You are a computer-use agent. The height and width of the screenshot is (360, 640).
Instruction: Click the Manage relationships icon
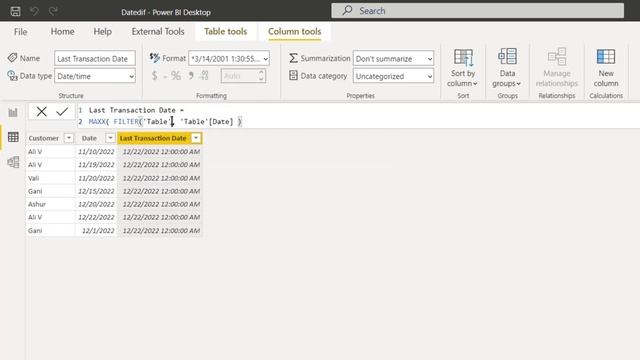557,57
